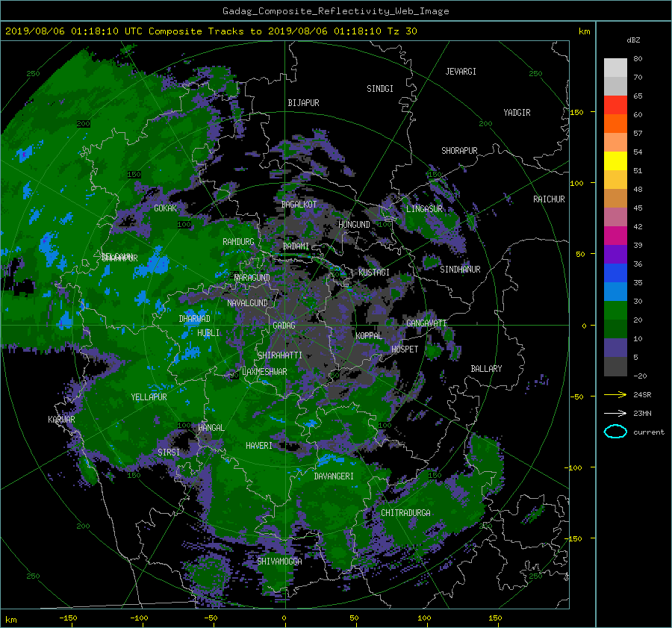Click the LINGASUR city label
This screenshot has height=628, width=672.
(x=424, y=209)
